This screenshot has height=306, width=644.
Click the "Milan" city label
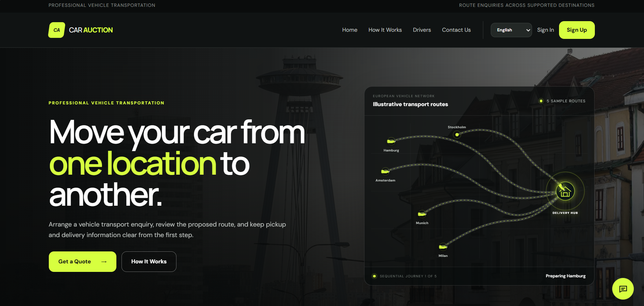443,256
